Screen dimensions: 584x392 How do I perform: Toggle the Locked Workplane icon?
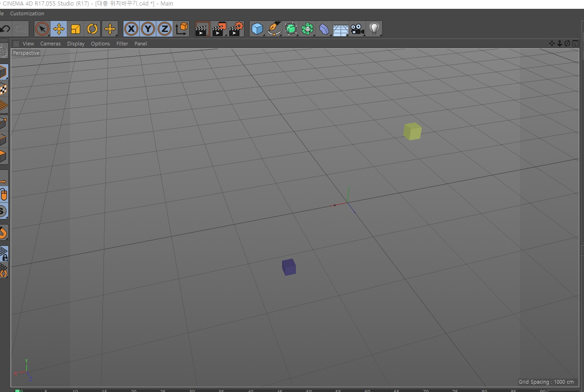click(x=4, y=253)
